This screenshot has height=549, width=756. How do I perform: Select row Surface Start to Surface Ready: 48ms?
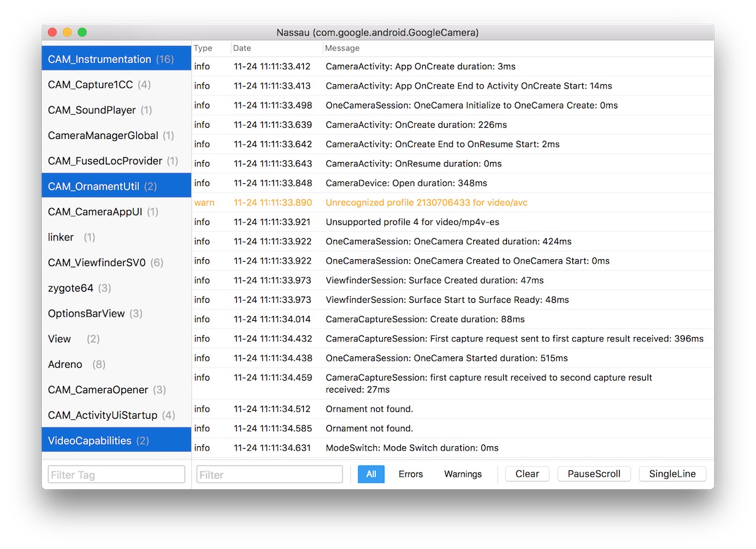click(453, 300)
